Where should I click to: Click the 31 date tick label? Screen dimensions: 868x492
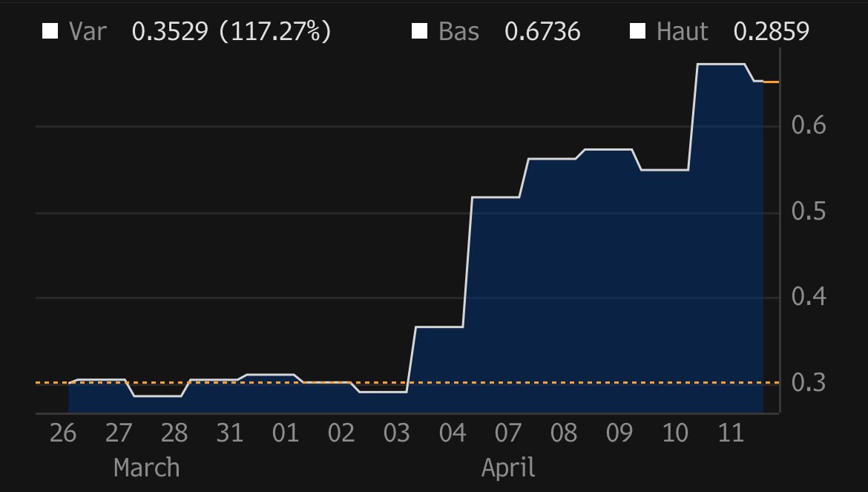point(230,433)
